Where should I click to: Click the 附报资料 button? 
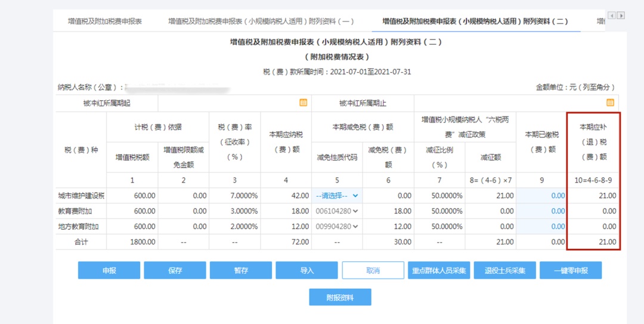340,297
